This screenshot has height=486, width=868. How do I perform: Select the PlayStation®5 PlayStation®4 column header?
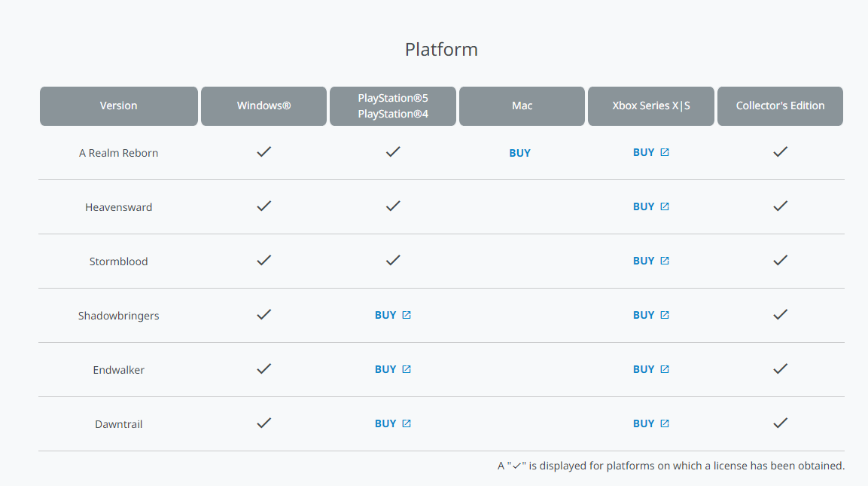pyautogui.click(x=393, y=105)
